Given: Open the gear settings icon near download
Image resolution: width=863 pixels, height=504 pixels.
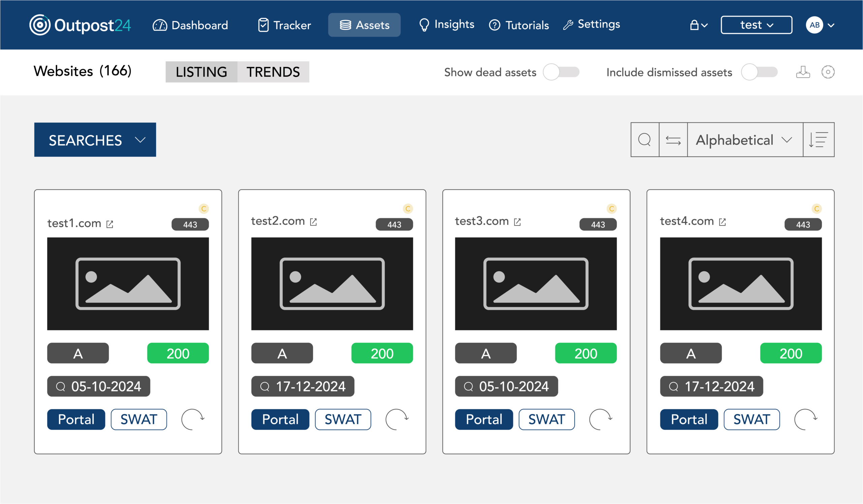Looking at the screenshot, I should pos(828,72).
